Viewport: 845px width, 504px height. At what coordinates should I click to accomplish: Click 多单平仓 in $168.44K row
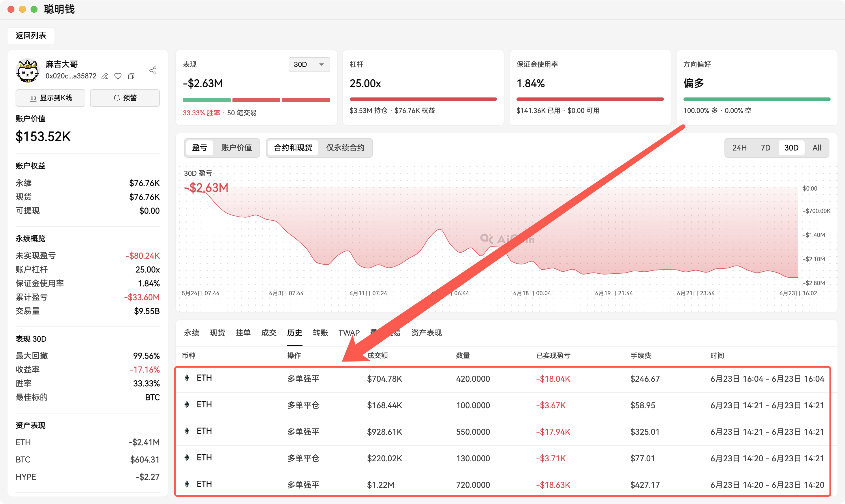(x=303, y=405)
